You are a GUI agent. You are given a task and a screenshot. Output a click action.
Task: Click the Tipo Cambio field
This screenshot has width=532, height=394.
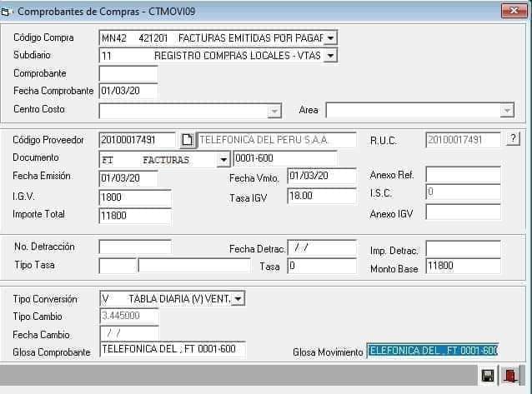[x=129, y=316]
